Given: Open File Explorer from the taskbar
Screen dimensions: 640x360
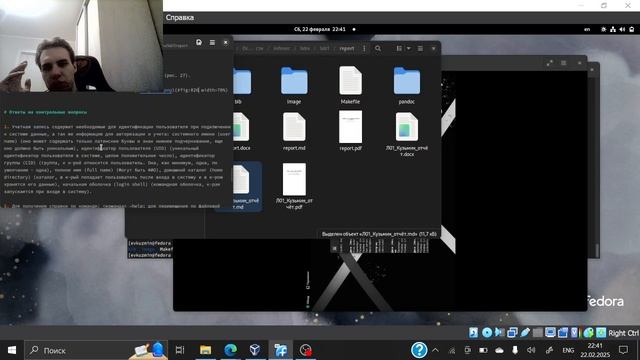Looking at the screenshot, I should tap(205, 350).
